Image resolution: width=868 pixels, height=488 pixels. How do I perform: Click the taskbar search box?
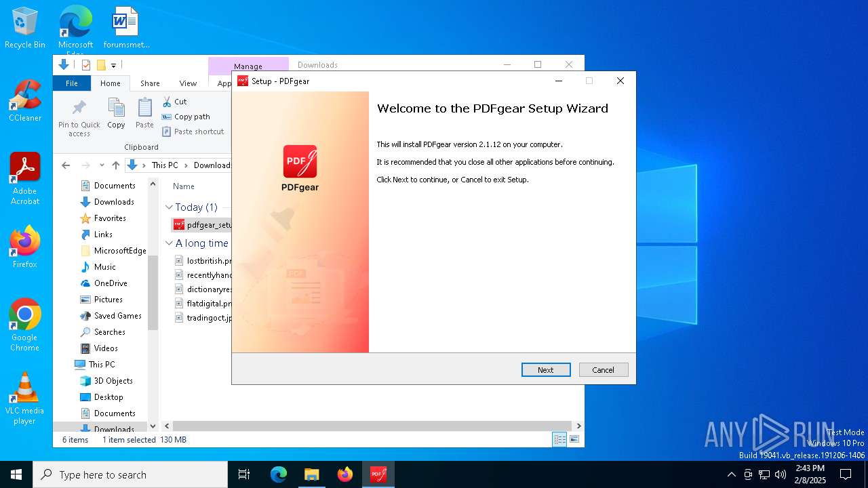point(130,474)
